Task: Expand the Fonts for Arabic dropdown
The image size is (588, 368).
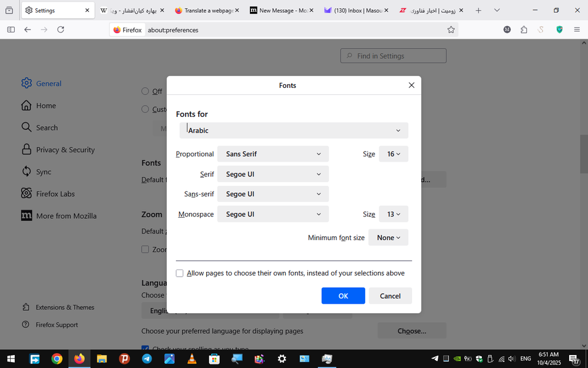Action: [x=293, y=130]
